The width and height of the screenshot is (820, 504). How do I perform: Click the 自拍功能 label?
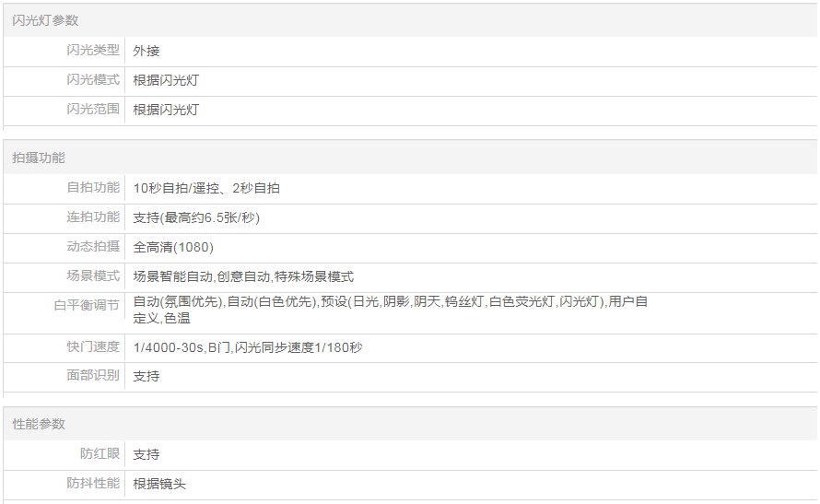pos(92,188)
